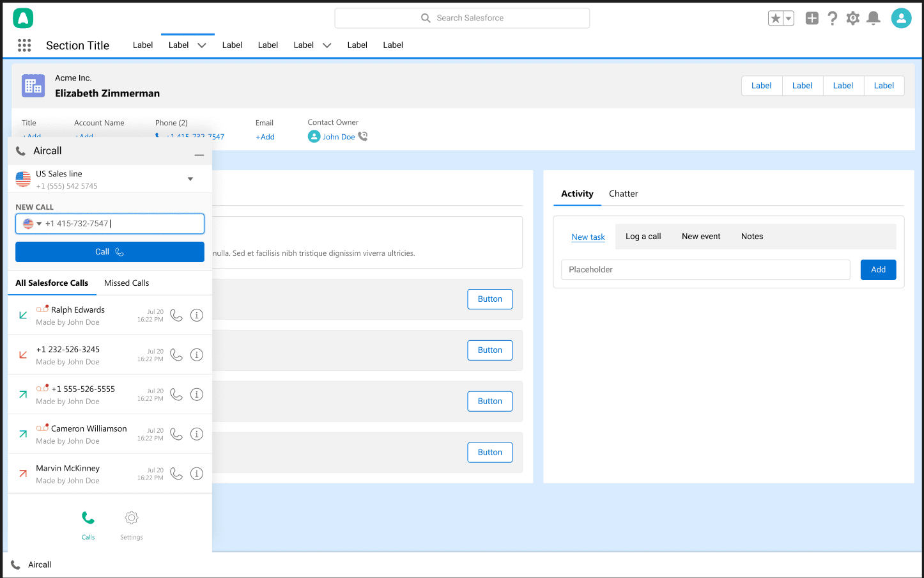Viewport: 924px width, 578px height.
Task: Open the App Launcher grid icon
Action: pyautogui.click(x=24, y=45)
